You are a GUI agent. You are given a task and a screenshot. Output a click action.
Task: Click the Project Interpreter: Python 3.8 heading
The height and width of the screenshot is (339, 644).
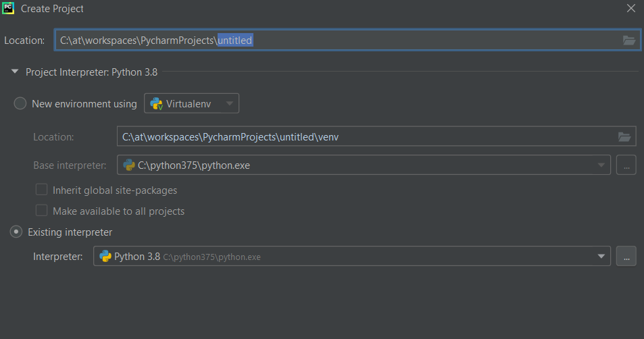pos(92,72)
